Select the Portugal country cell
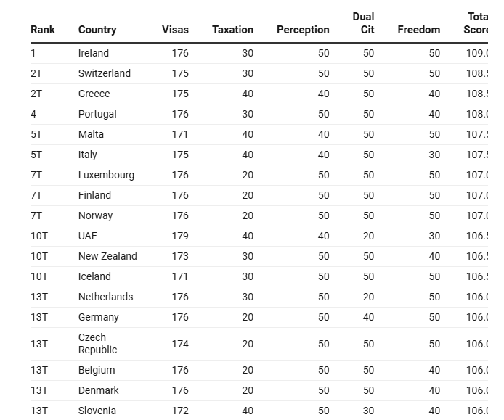The height and width of the screenshot is (420, 504). [97, 114]
